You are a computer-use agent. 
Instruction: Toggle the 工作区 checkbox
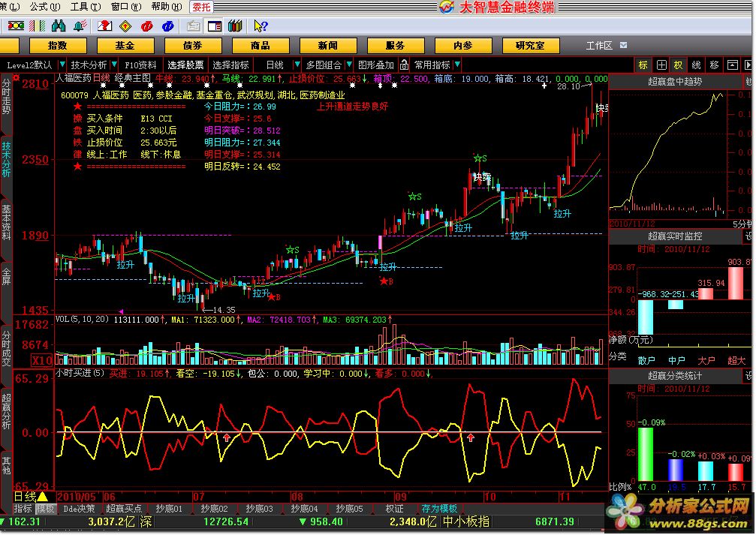coord(623,45)
